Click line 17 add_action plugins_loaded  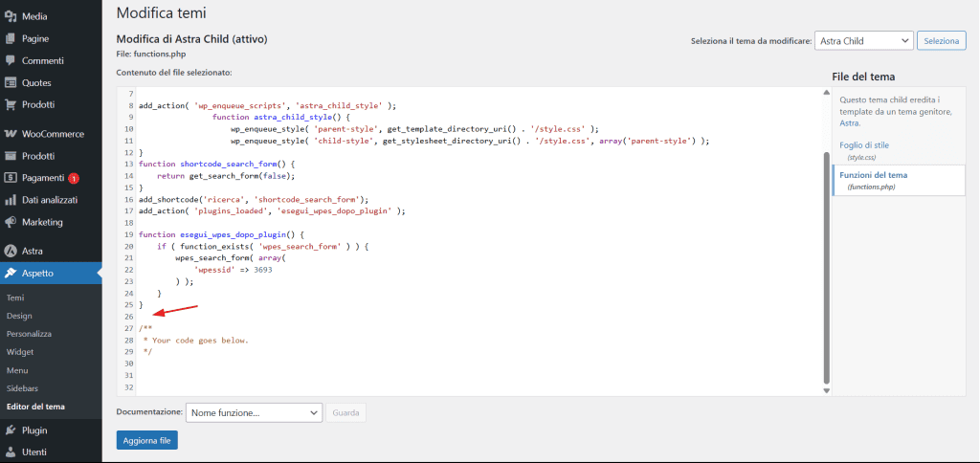[272, 211]
